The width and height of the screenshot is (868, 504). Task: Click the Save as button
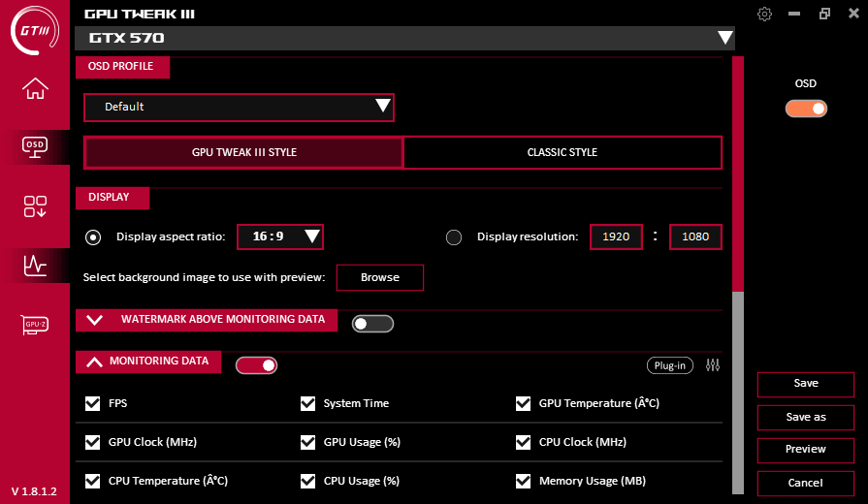pos(806,417)
